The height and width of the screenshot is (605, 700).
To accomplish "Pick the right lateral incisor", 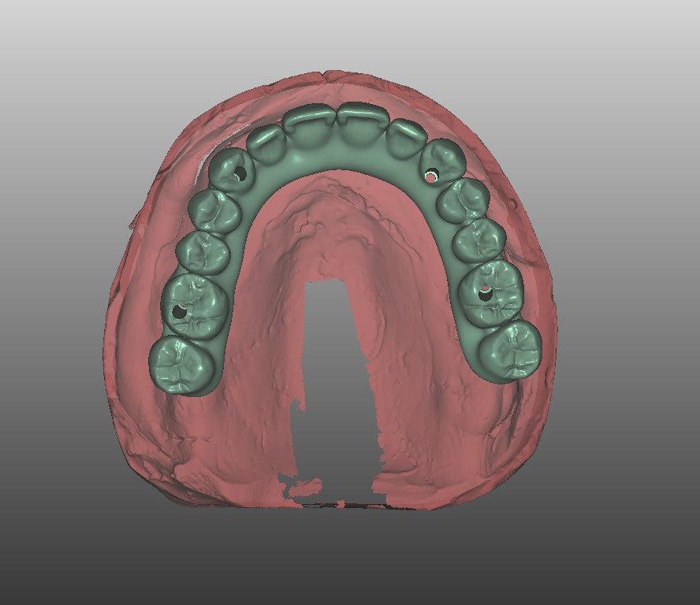I will click(x=406, y=136).
